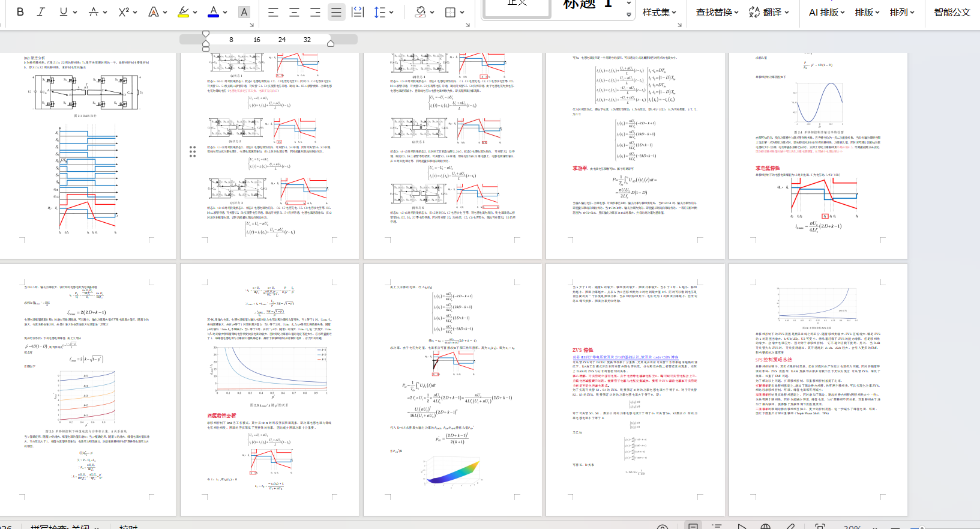Open the 查找替换 dropdown
Viewport: 980px width, 529px height.
click(x=717, y=12)
